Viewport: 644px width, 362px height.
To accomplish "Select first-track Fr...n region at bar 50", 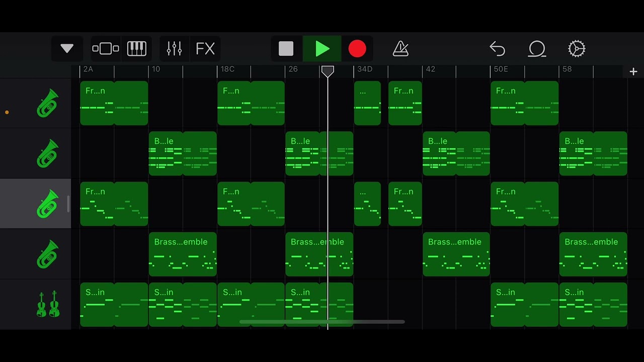I will click(525, 103).
